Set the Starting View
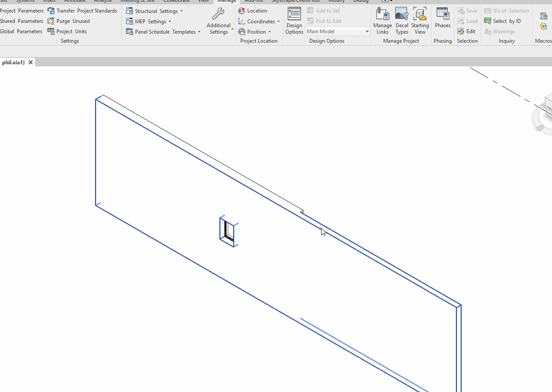The image size is (552, 392). [x=420, y=21]
